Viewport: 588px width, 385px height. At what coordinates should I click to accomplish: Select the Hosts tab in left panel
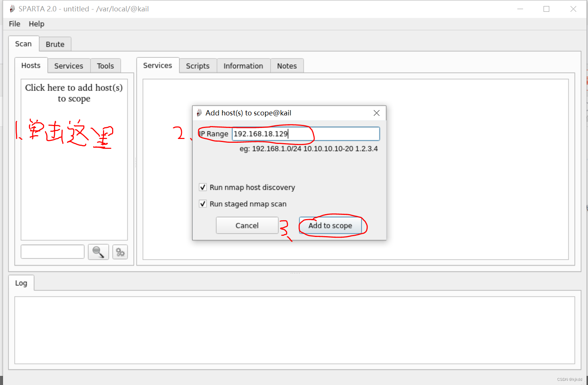click(x=31, y=65)
